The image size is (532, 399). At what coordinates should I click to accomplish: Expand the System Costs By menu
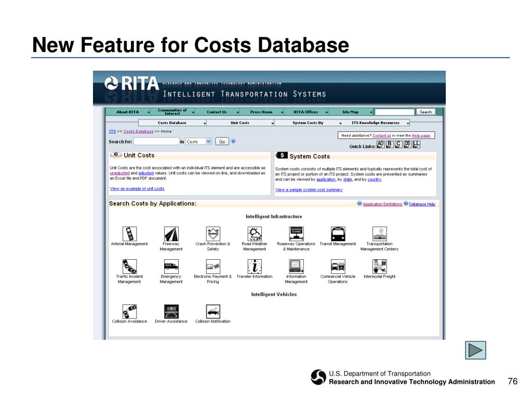pyautogui.click(x=340, y=123)
